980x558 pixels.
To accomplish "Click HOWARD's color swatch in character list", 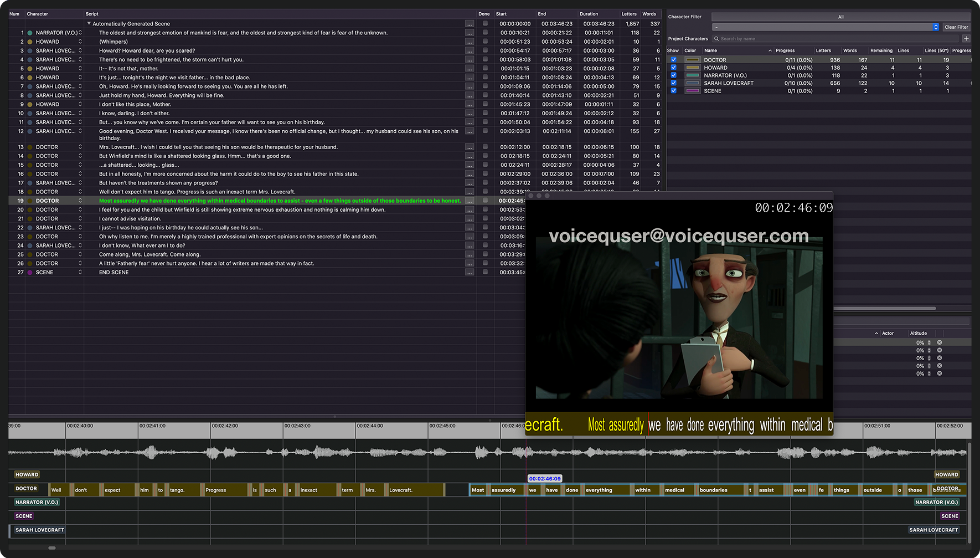I will pyautogui.click(x=692, y=68).
